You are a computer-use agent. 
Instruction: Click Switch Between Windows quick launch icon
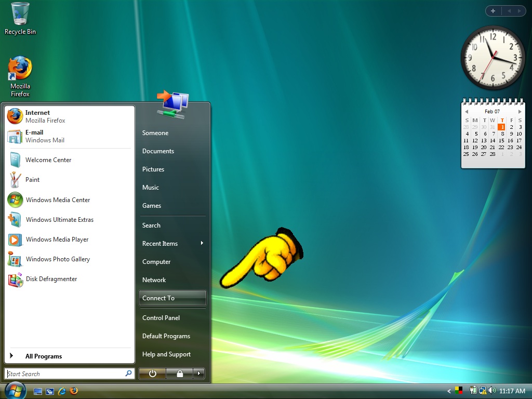click(x=50, y=391)
